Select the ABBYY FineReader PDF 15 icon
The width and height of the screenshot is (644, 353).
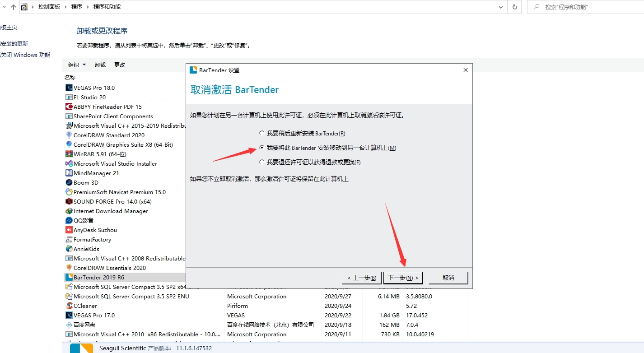click(69, 107)
